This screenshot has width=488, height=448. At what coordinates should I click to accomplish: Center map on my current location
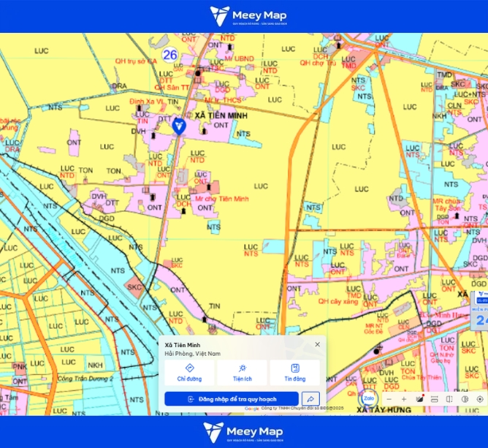pos(480,399)
